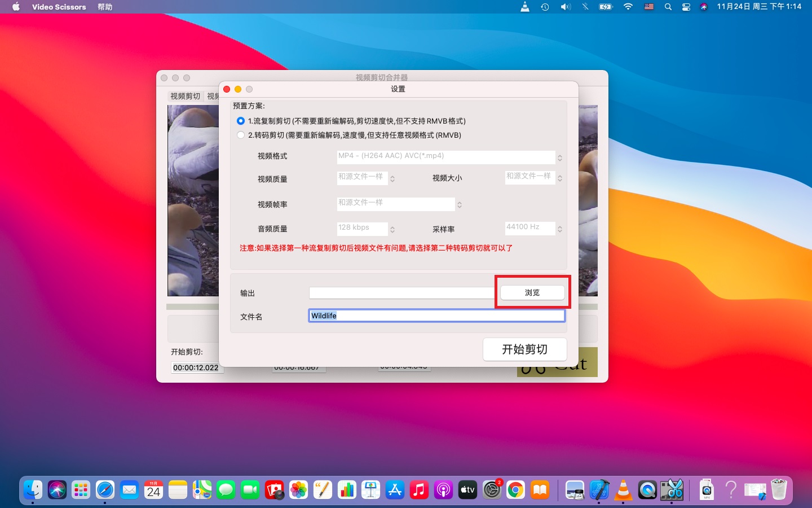Open Launchpad from the dock
This screenshot has width=812, height=508.
81,490
